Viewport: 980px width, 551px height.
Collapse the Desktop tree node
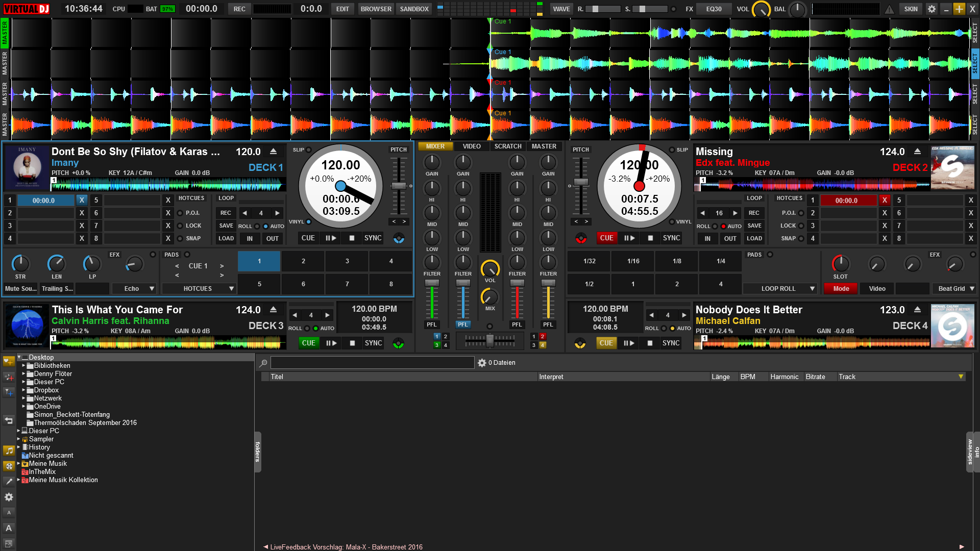point(19,358)
